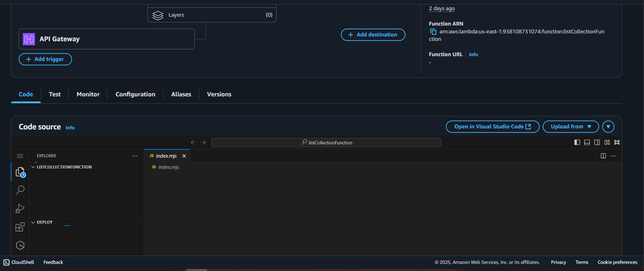Viewport: 644px width, 271px height.
Task: Open the customize layout icon
Action: point(607,142)
